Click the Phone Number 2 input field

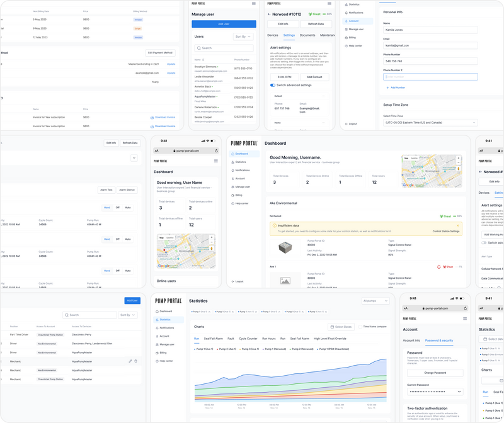click(430, 77)
